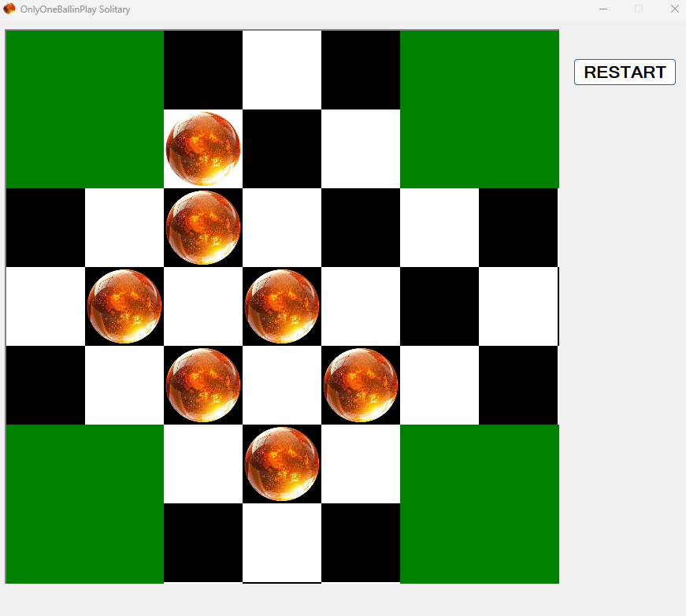Click the app icon in the title bar
This screenshot has width=686, height=616.
(9, 9)
